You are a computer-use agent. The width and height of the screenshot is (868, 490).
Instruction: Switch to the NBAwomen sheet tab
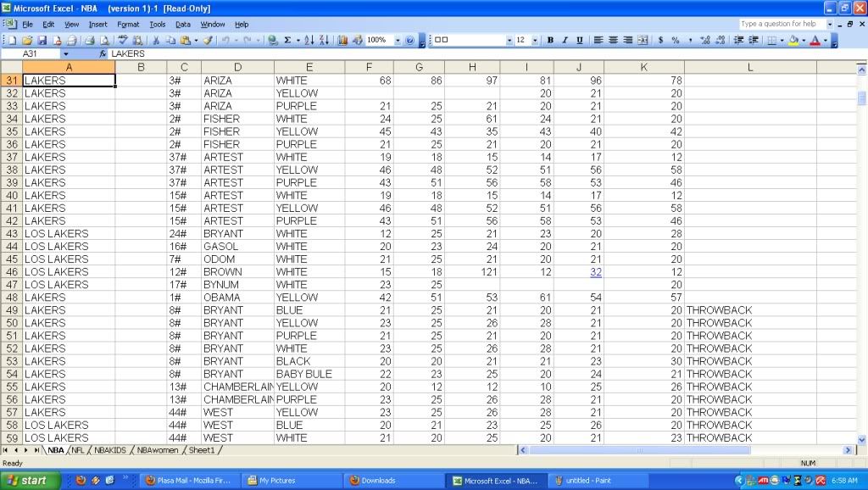click(x=157, y=450)
